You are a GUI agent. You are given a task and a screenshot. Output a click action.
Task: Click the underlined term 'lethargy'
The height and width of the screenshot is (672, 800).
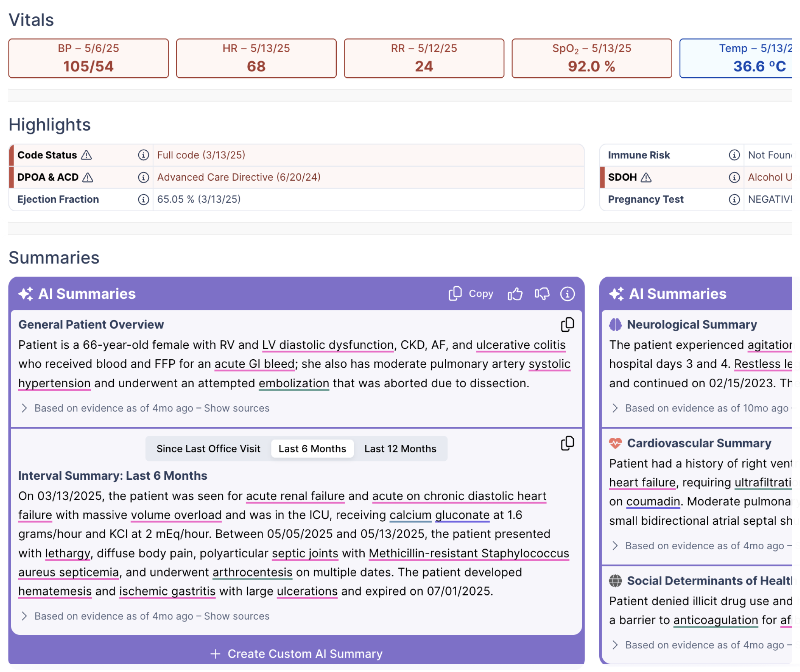click(x=68, y=553)
